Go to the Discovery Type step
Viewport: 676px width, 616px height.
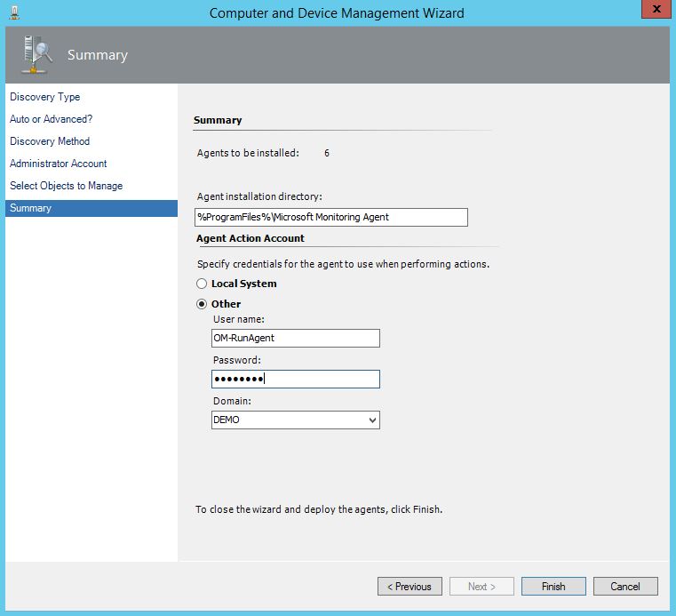[44, 97]
